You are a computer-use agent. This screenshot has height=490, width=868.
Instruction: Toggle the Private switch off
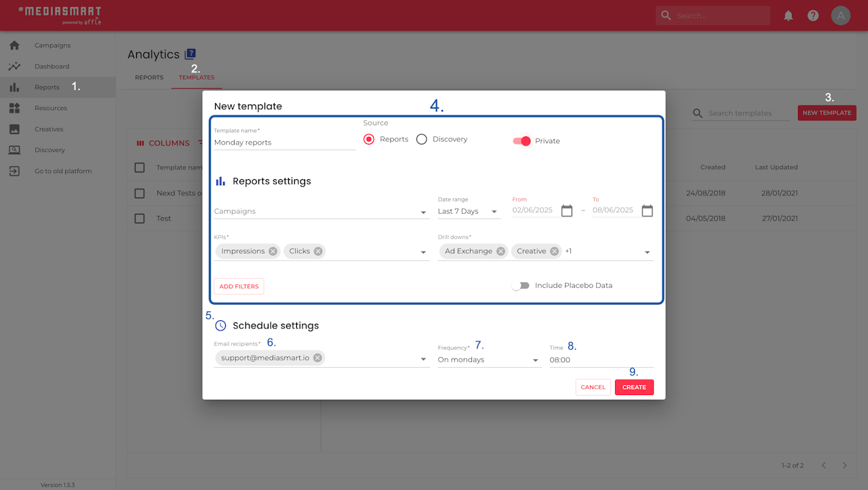click(521, 140)
